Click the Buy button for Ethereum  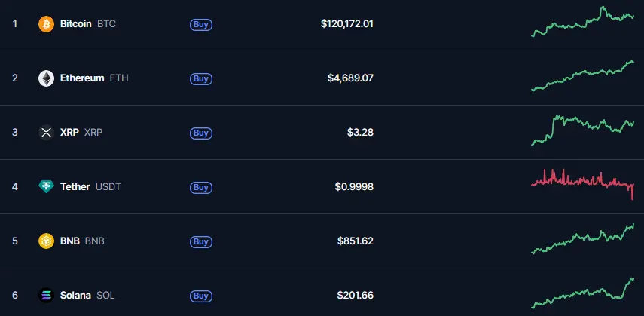201,79
